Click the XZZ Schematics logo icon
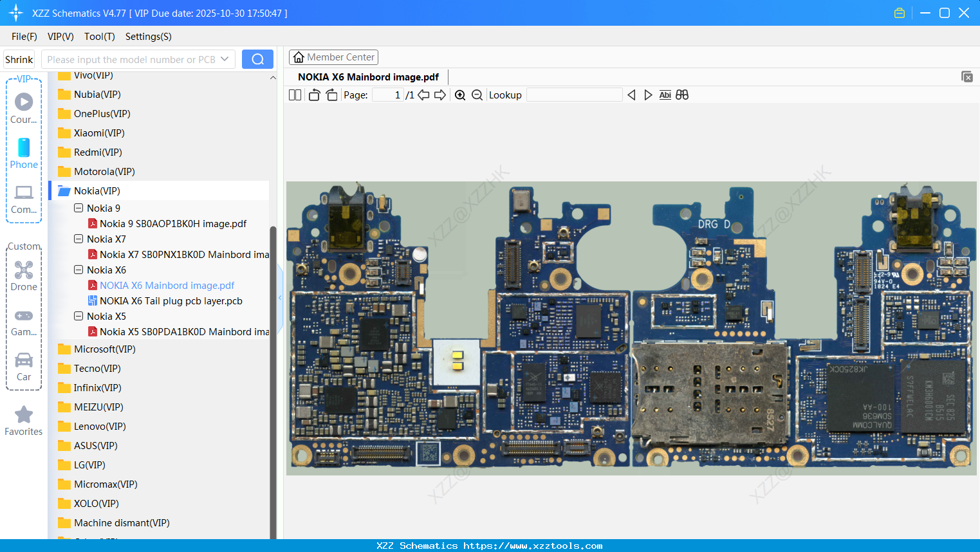Viewport: 980px width, 552px height. coord(16,13)
